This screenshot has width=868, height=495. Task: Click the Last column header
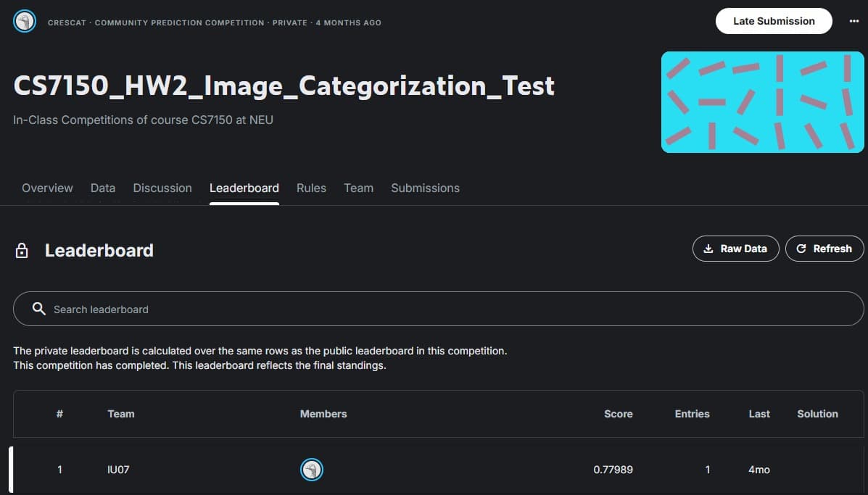(759, 414)
